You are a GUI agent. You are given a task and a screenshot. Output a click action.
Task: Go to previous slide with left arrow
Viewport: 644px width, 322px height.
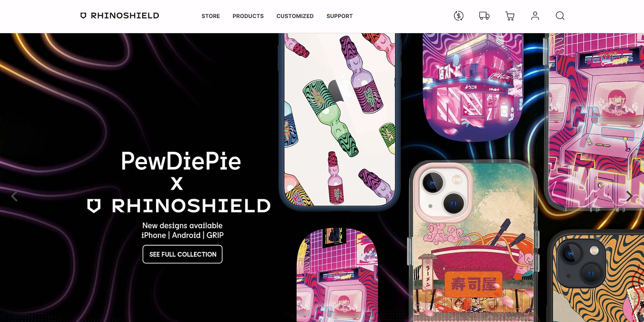pos(14,196)
